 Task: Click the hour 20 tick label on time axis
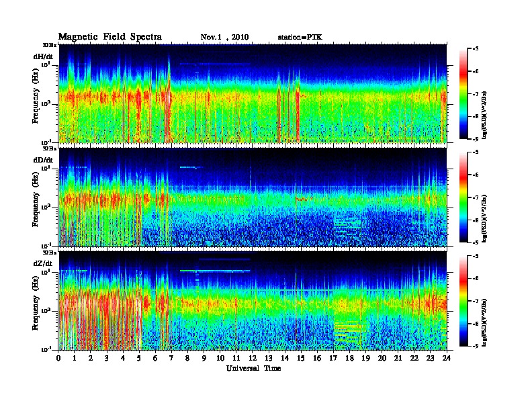tap(382, 359)
